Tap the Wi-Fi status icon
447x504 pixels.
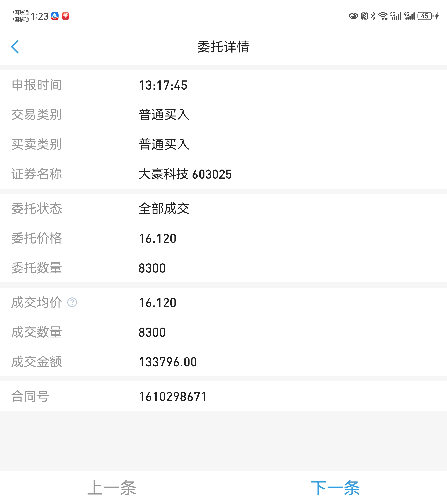point(383,16)
